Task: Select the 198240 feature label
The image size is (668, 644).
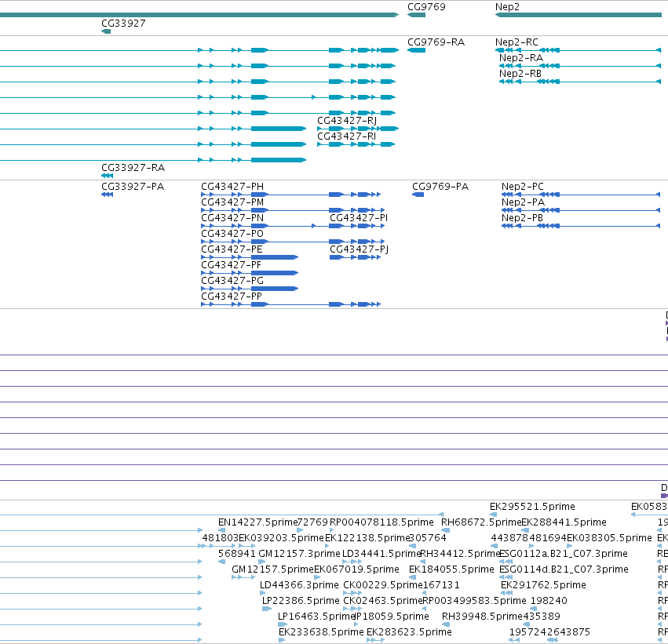Action: click(x=549, y=601)
